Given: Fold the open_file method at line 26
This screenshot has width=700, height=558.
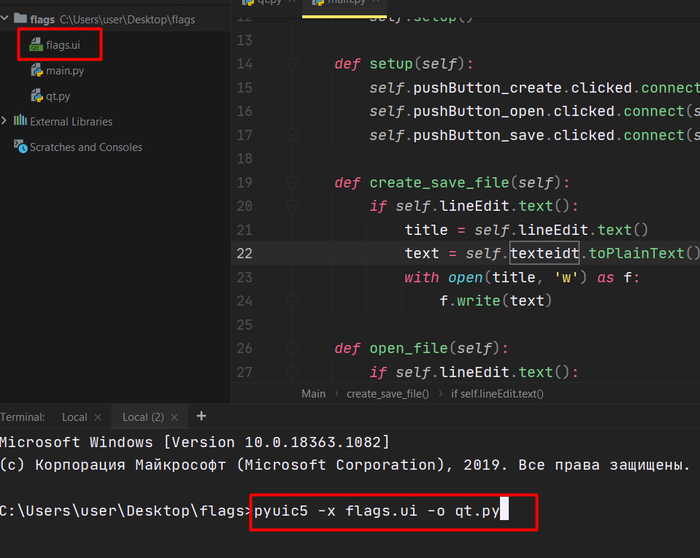Looking at the screenshot, I should 292,349.
